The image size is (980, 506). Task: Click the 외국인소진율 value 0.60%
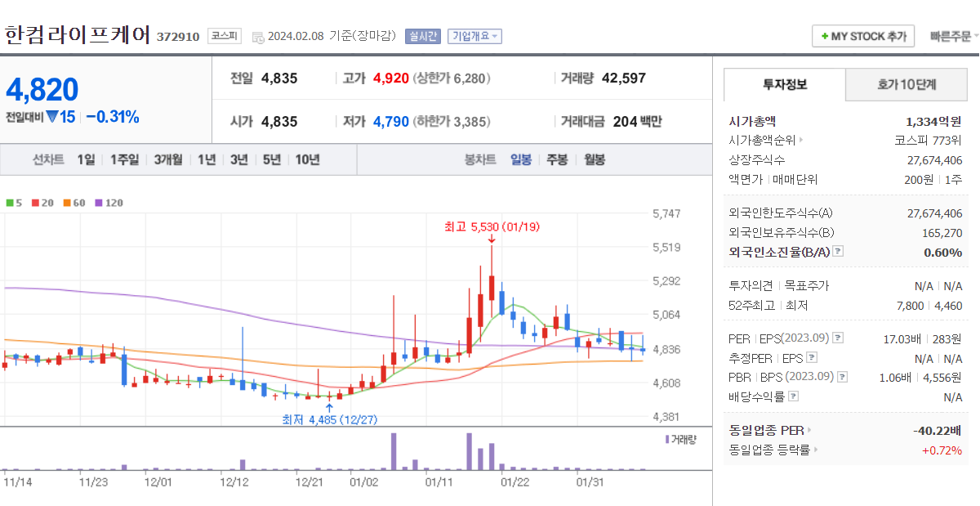point(943,252)
